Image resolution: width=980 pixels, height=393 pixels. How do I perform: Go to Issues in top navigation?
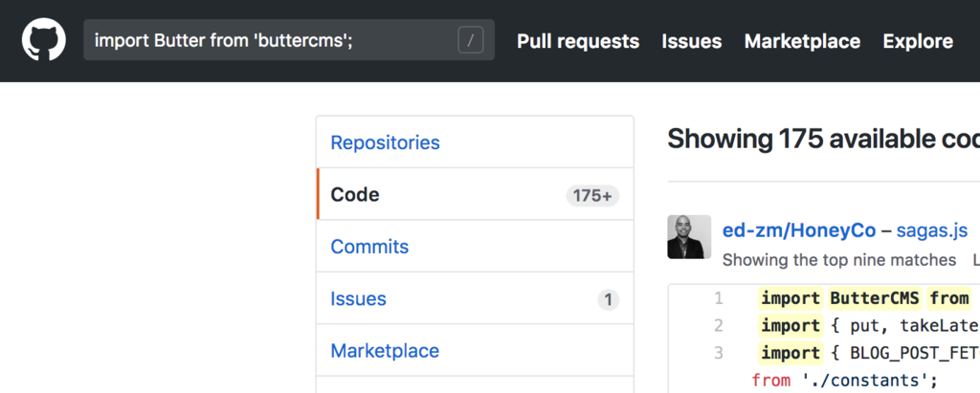(x=692, y=41)
